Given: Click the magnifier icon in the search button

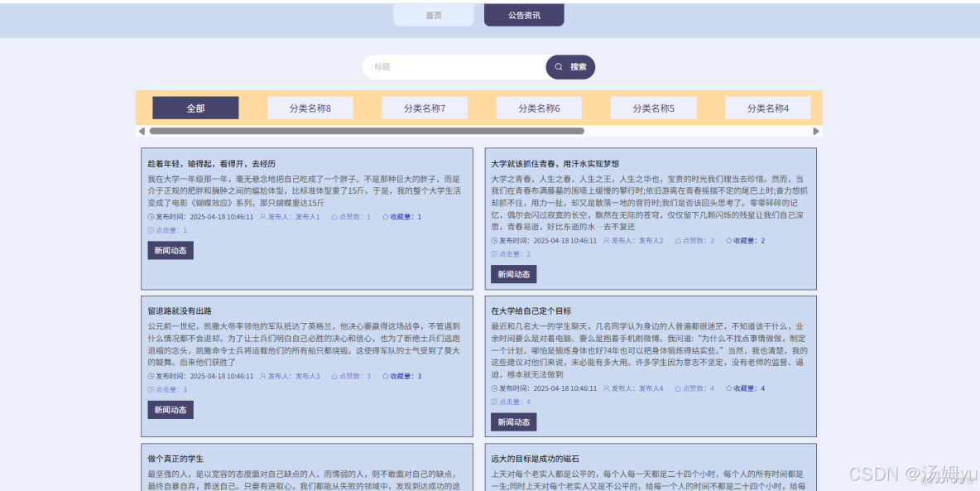Looking at the screenshot, I should point(560,67).
